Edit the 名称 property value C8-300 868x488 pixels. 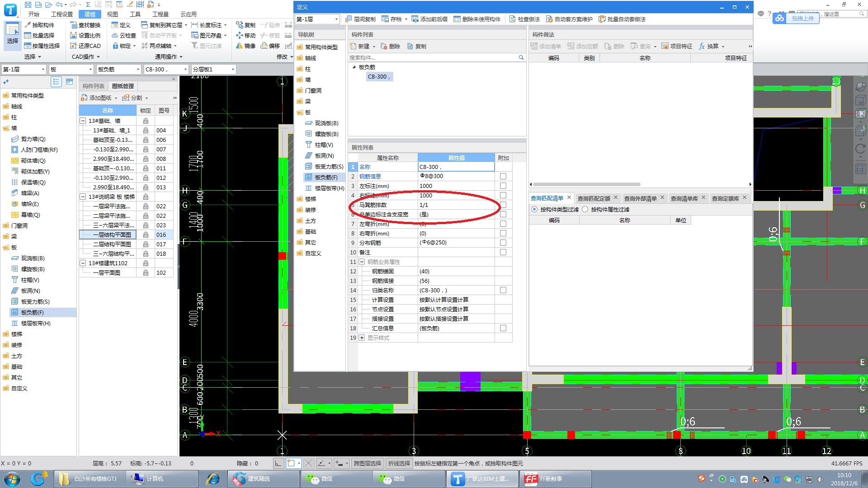pyautogui.click(x=456, y=167)
